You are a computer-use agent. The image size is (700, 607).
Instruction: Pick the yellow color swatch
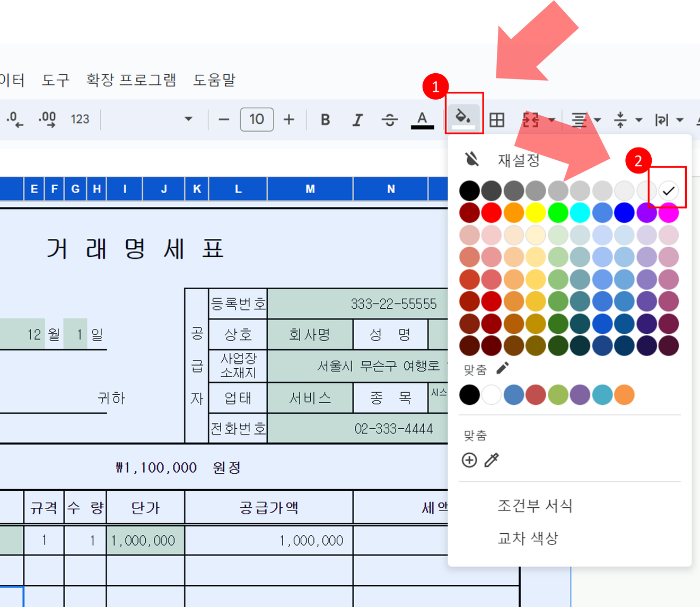click(536, 213)
